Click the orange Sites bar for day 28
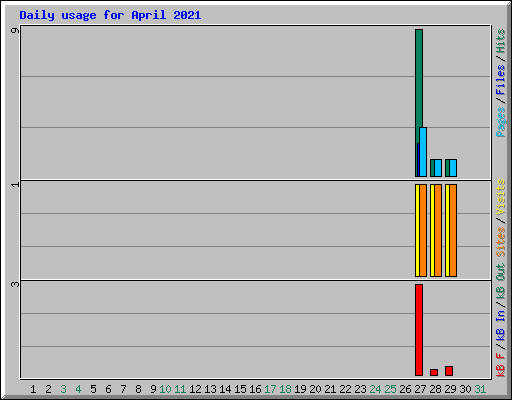Screen dimensions: 512x400 438,230
